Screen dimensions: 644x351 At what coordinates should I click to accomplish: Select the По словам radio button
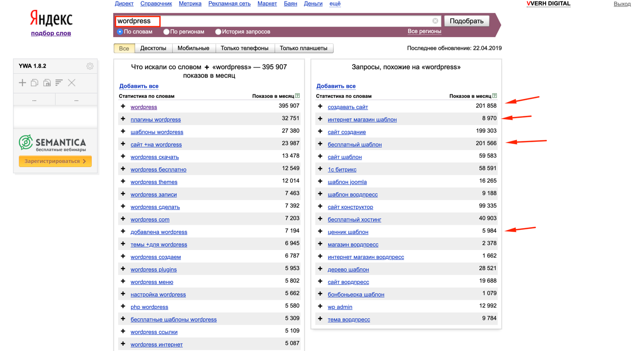click(x=120, y=32)
